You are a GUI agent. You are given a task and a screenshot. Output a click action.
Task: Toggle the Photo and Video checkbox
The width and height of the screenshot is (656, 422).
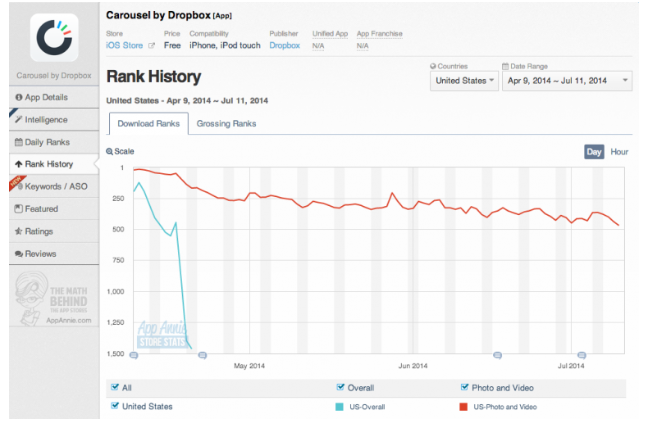[x=464, y=387]
